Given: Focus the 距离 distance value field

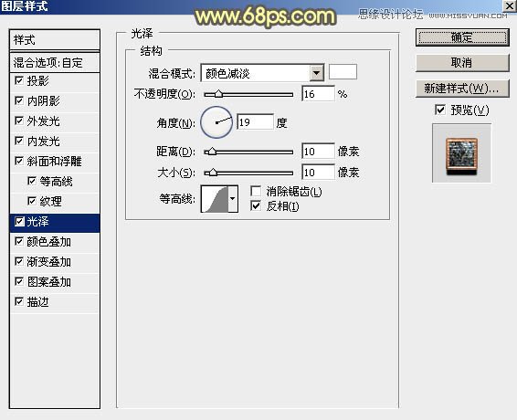Looking at the screenshot, I should coord(318,152).
